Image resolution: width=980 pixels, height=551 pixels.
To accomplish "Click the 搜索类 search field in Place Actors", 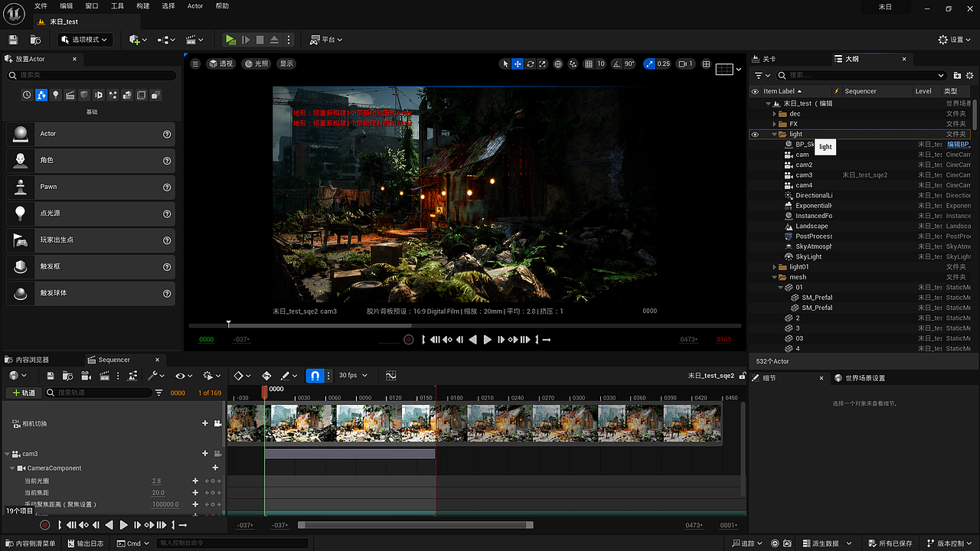I will click(x=92, y=75).
